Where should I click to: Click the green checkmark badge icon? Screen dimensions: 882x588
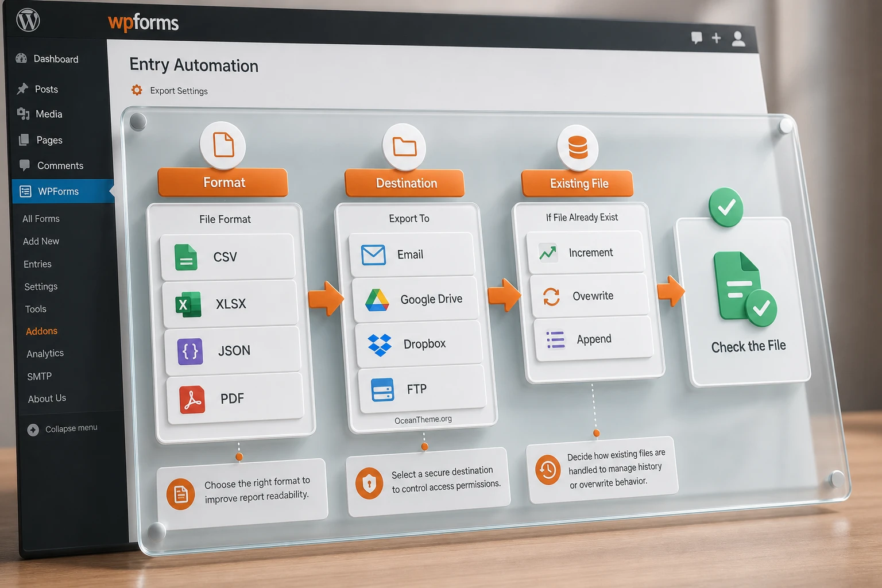point(726,207)
